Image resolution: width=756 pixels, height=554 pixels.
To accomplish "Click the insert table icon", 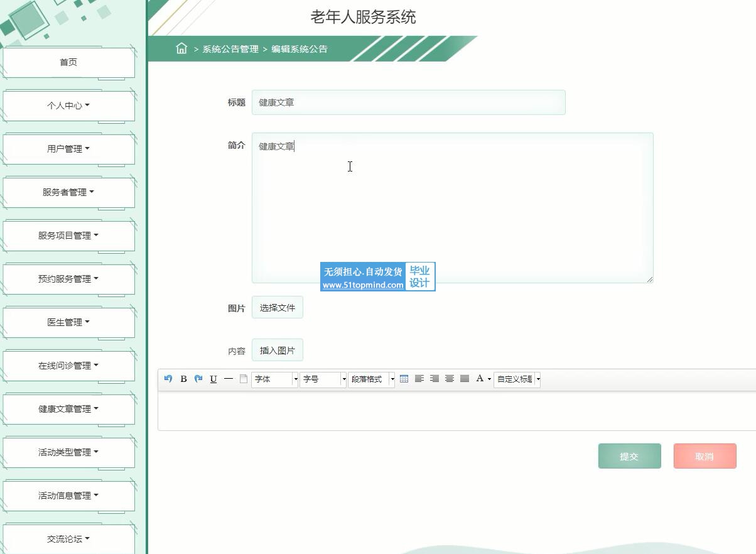I will click(x=404, y=379).
